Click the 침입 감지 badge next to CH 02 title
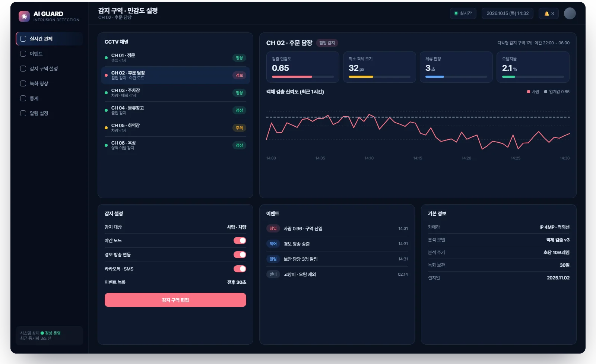 point(327,43)
